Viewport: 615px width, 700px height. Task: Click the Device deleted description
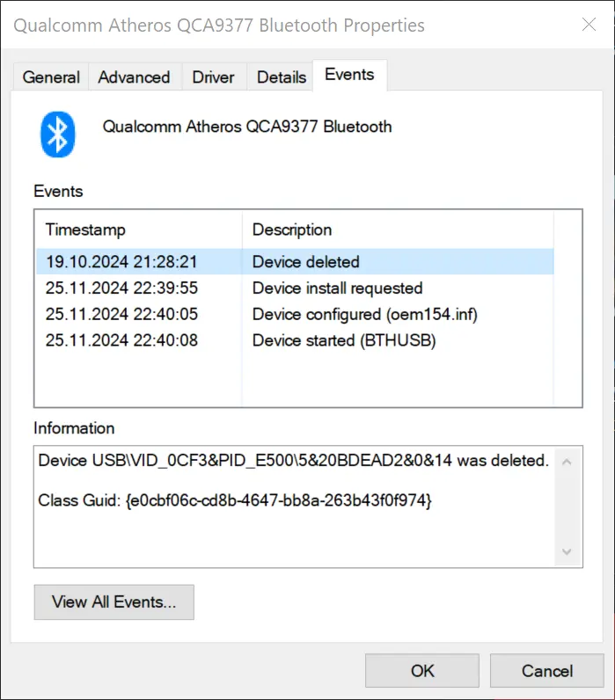click(306, 262)
